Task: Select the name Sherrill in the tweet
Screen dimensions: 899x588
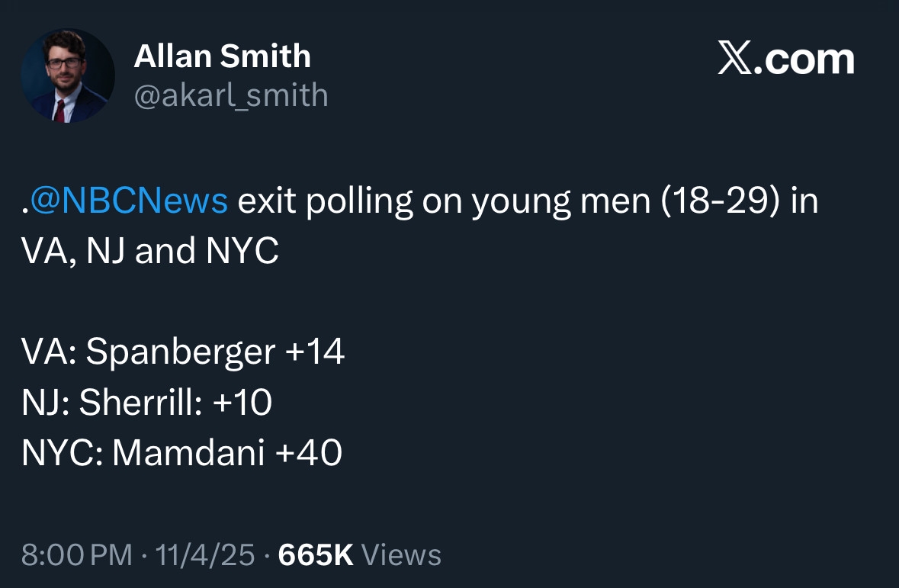Action: (140, 403)
